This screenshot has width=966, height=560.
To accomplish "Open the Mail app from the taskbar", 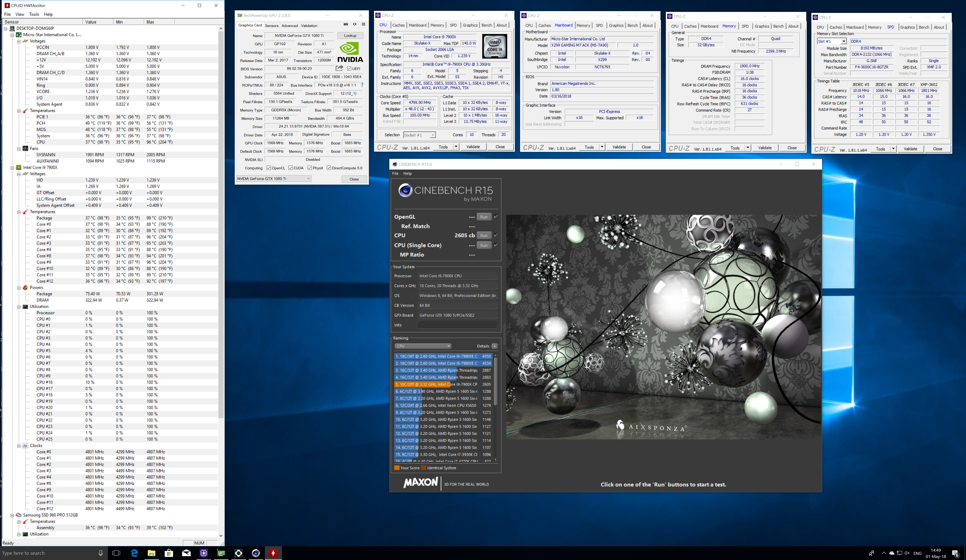I will point(186,553).
